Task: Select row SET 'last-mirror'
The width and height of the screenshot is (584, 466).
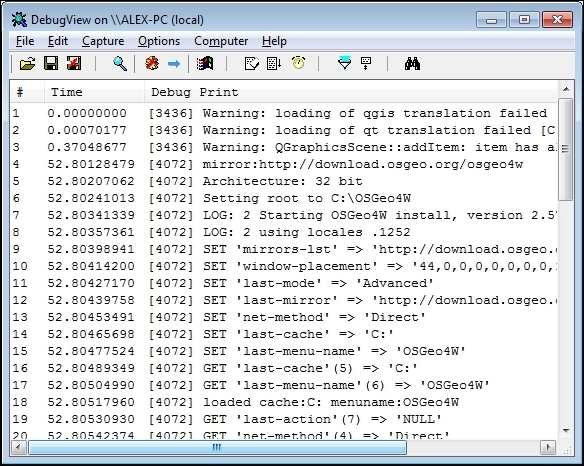Action: pos(284,301)
